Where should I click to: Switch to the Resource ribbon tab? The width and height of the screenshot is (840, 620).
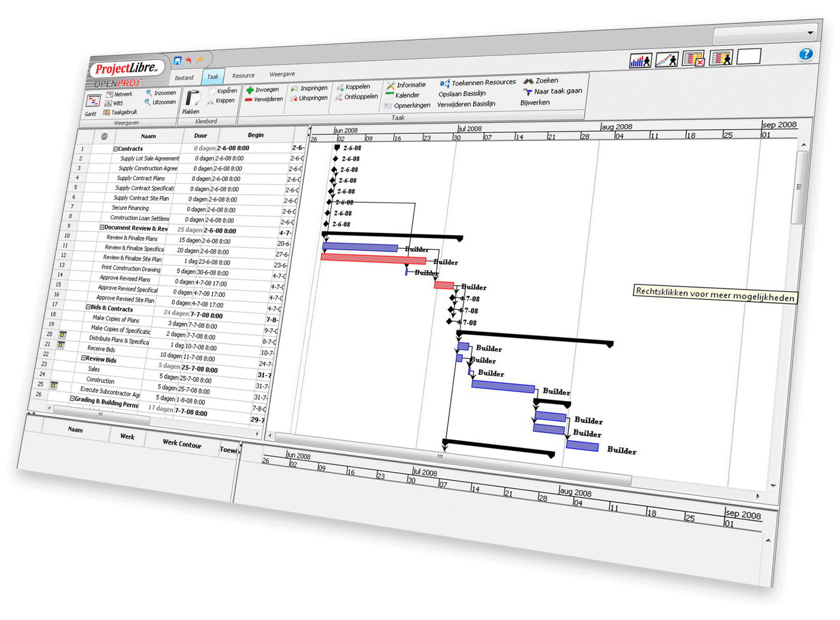click(243, 75)
